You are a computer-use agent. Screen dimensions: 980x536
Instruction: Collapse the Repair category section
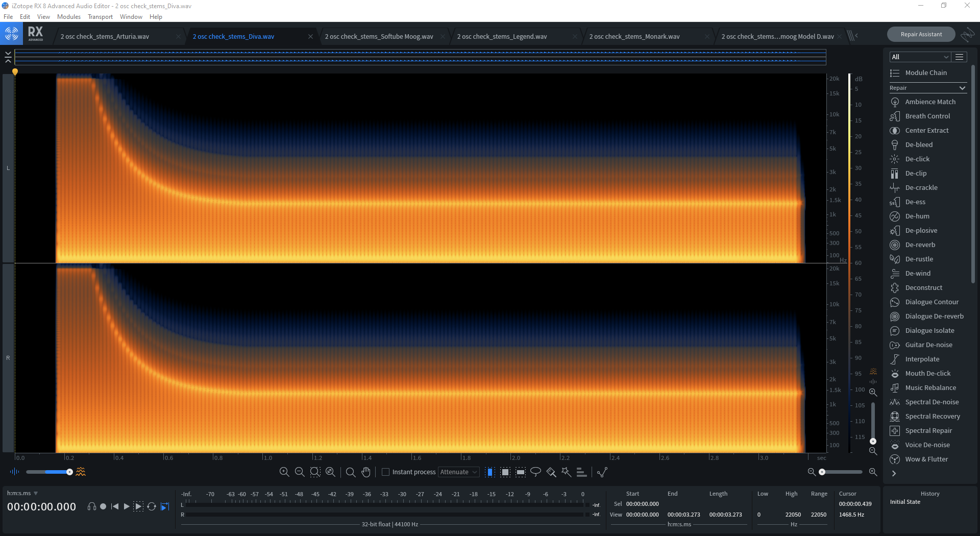[962, 88]
